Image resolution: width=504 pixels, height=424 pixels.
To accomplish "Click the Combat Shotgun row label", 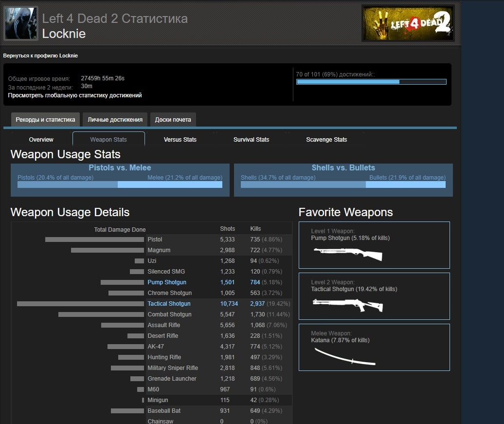I will tap(169, 314).
